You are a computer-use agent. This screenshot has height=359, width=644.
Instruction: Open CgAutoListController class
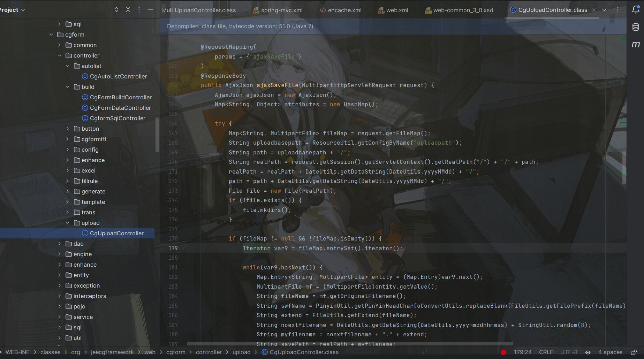click(x=114, y=76)
